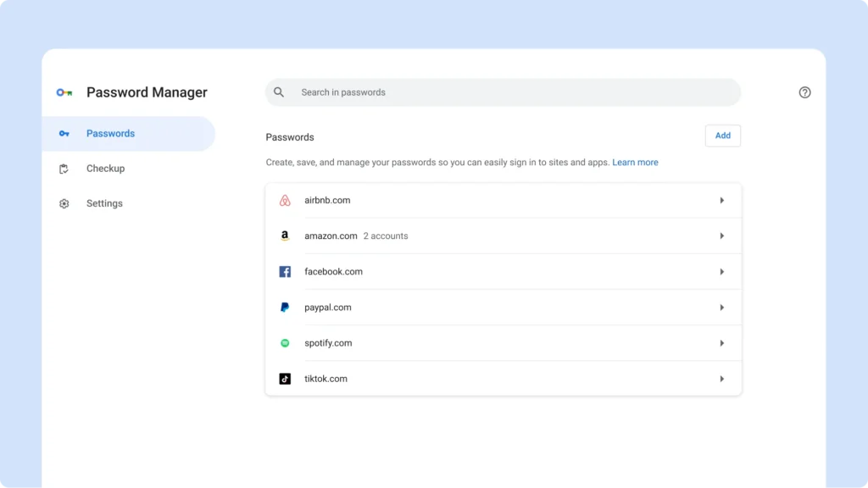Click the Facebook site icon
This screenshot has height=488, width=868.
(x=285, y=272)
